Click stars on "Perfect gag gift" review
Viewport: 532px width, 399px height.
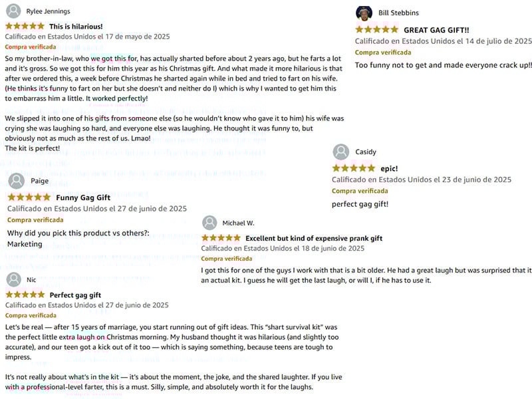(x=25, y=295)
